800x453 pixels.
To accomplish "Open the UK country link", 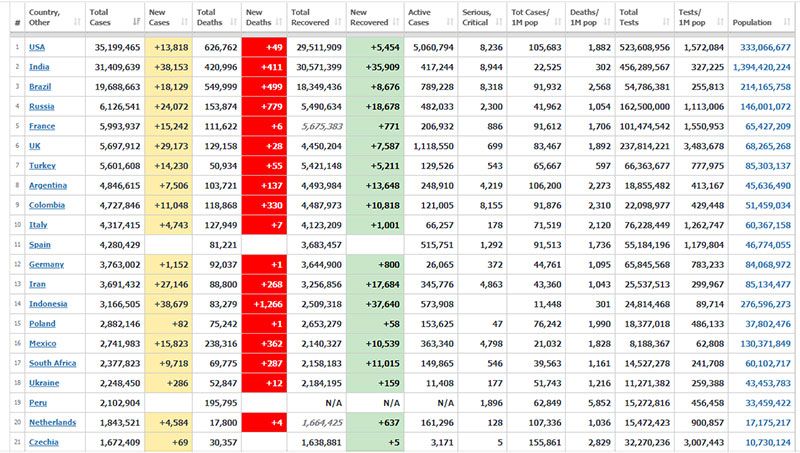I will 35,146.
